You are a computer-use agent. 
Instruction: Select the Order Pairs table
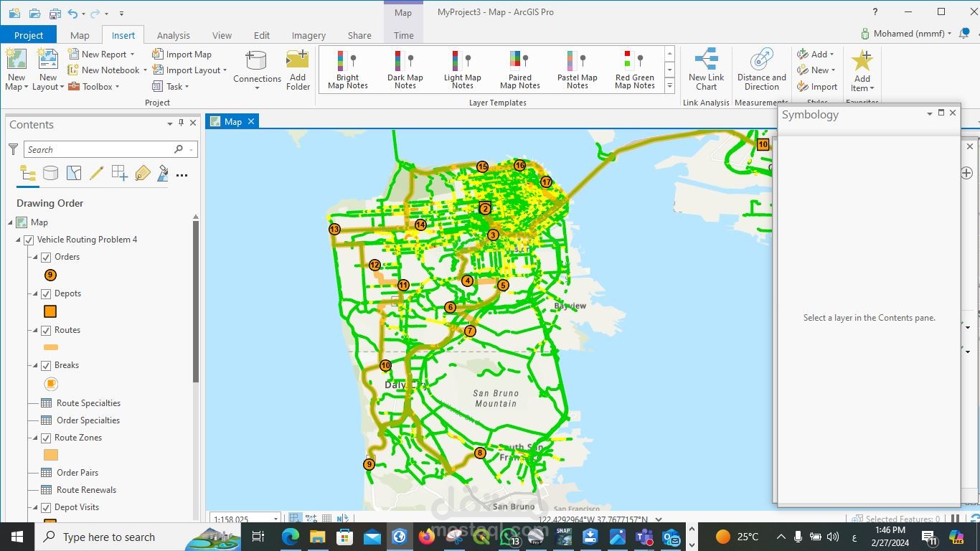(x=77, y=473)
